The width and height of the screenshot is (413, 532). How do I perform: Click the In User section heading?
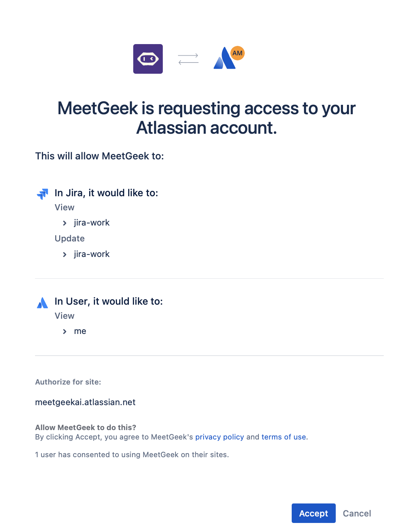click(109, 301)
